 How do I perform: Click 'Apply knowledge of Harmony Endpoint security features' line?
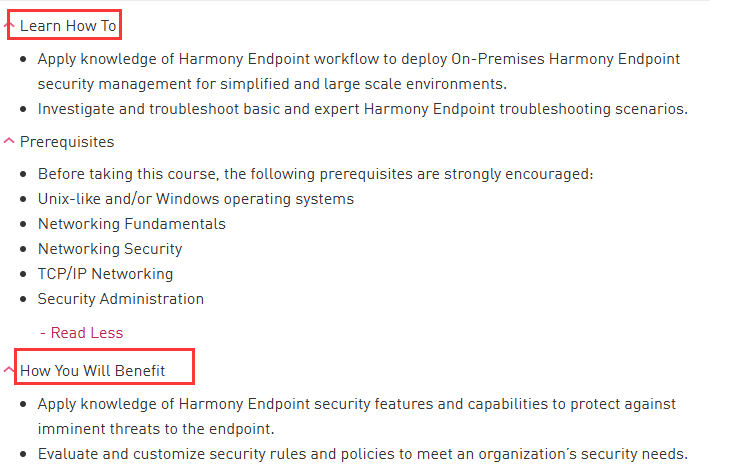[x=357, y=404]
